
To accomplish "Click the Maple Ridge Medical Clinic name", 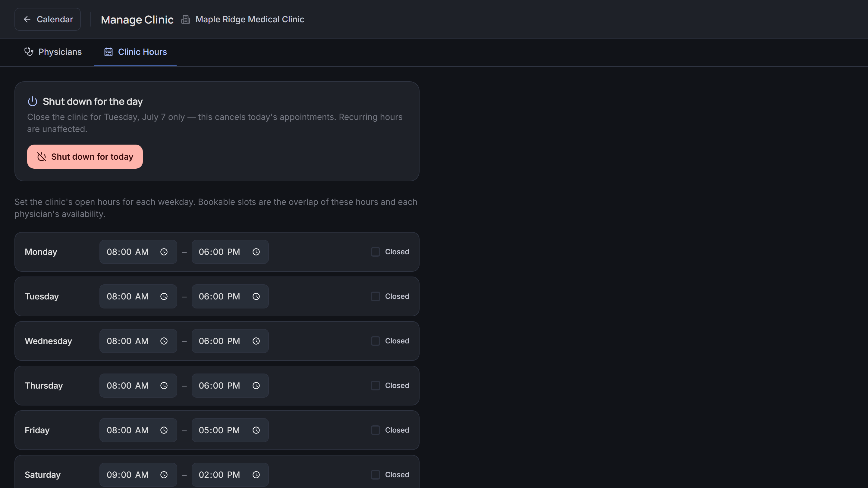I will coord(250,20).
